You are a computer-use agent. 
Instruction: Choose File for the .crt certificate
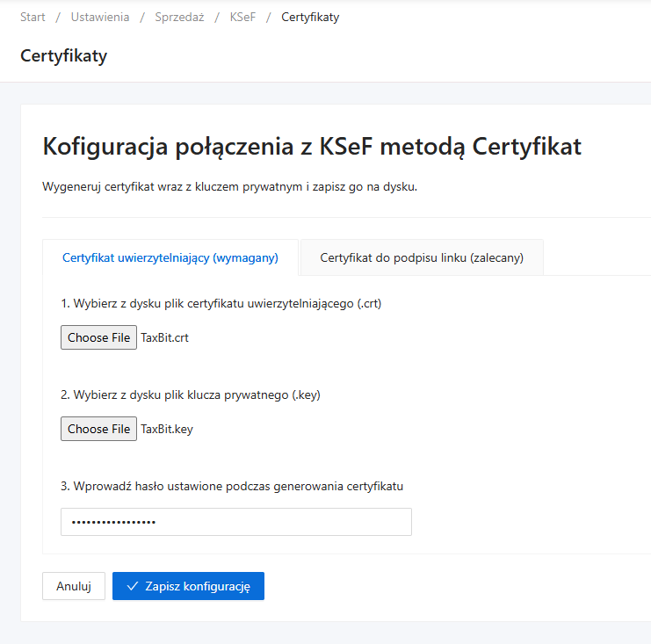pyautogui.click(x=98, y=337)
